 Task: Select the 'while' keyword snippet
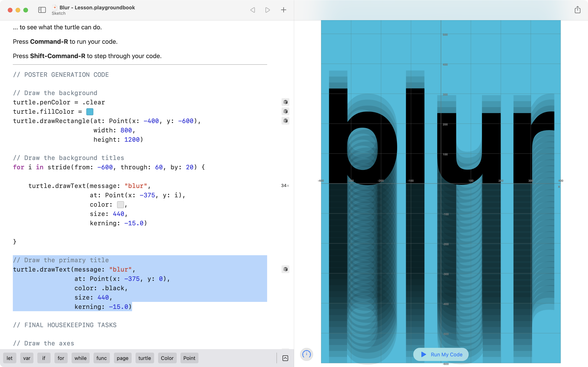point(80,358)
